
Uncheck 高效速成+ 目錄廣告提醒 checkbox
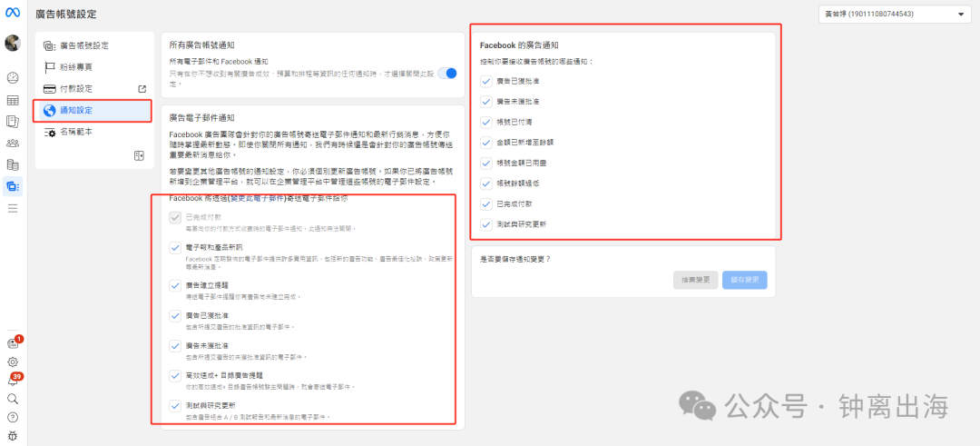click(175, 375)
